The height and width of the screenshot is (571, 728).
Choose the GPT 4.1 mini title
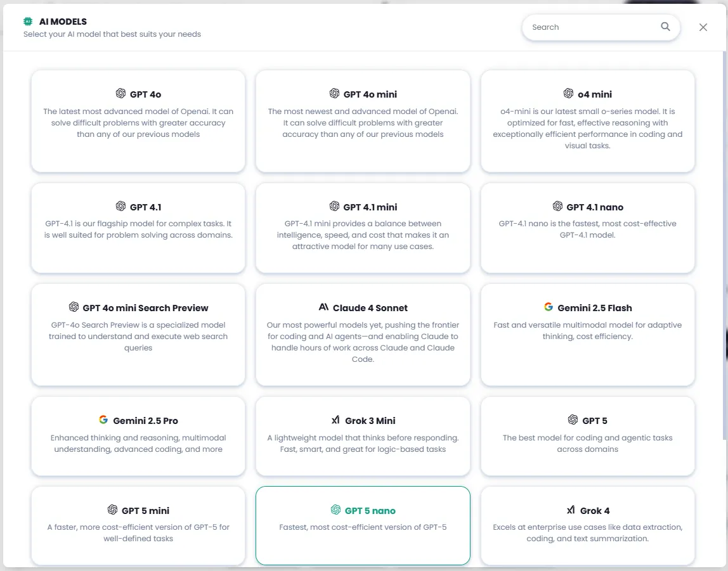[x=370, y=207]
